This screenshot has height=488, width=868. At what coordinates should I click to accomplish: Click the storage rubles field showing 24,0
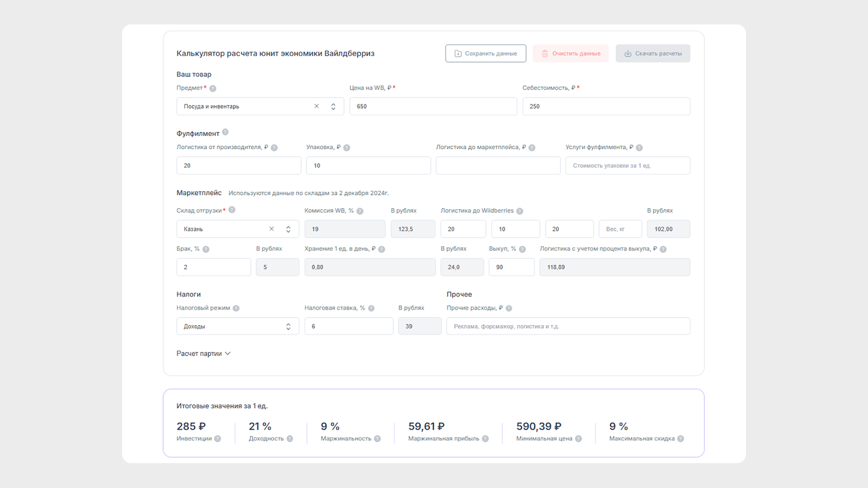[x=462, y=267]
